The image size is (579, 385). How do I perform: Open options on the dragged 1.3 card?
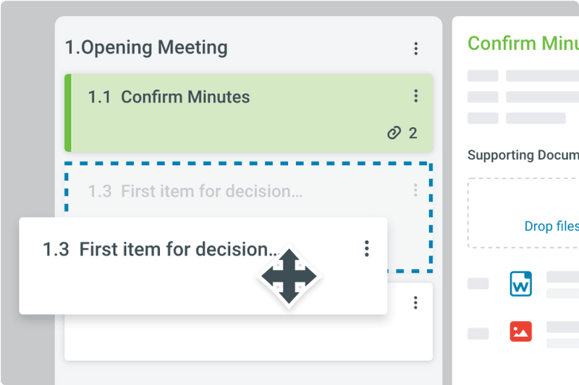pos(366,249)
